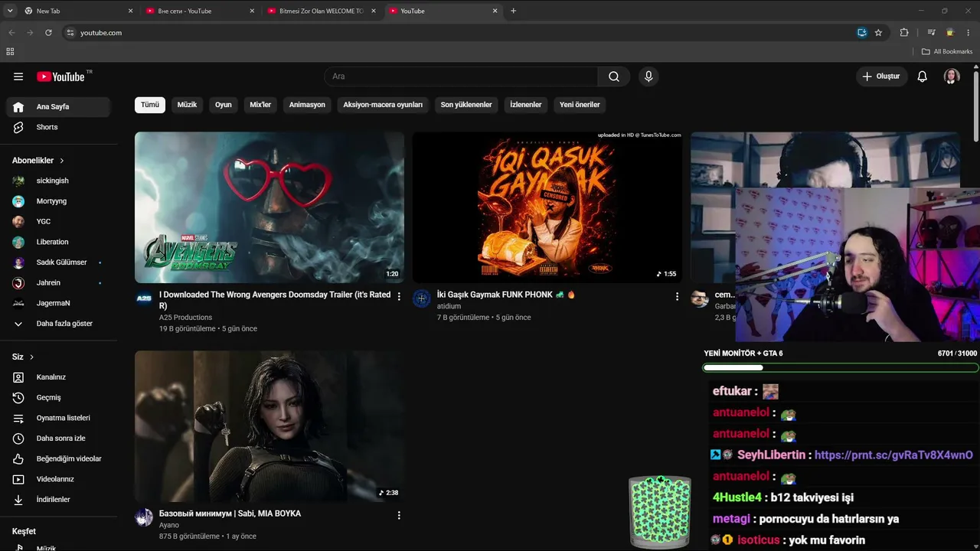Play the Avengers Doomsday video thumbnail
The width and height of the screenshot is (980, 551).
[x=269, y=207]
